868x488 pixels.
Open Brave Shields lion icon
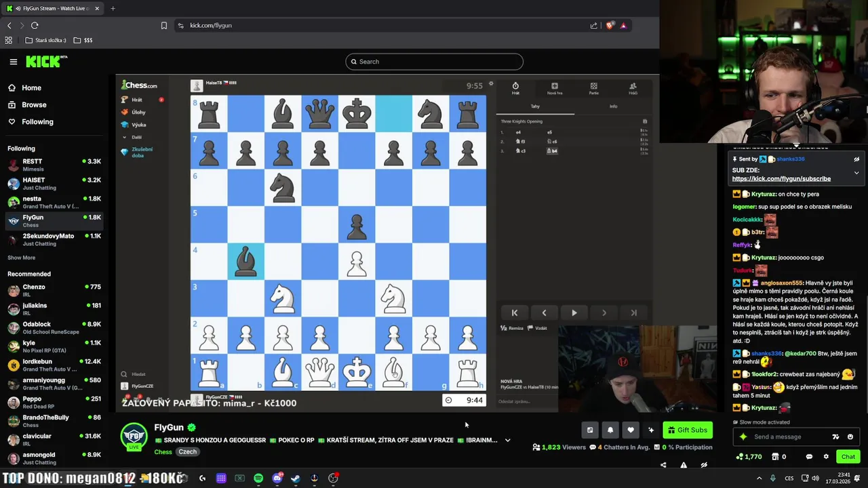pos(610,25)
